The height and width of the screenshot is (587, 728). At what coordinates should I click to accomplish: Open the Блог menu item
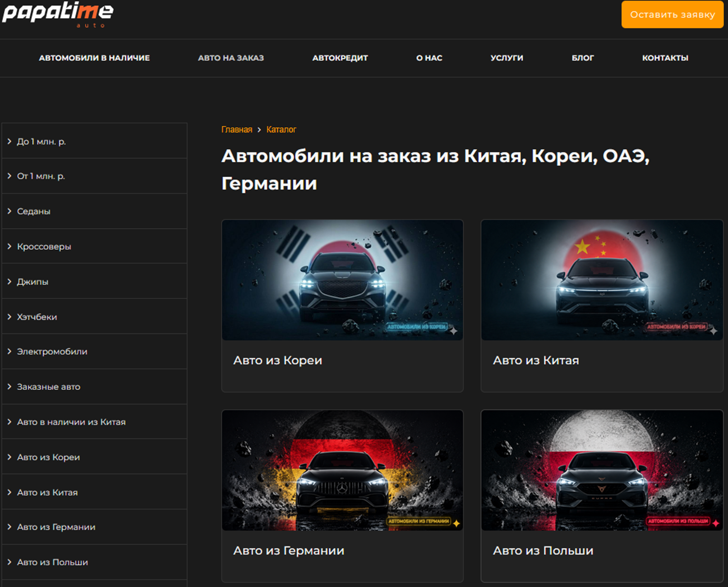[583, 58]
